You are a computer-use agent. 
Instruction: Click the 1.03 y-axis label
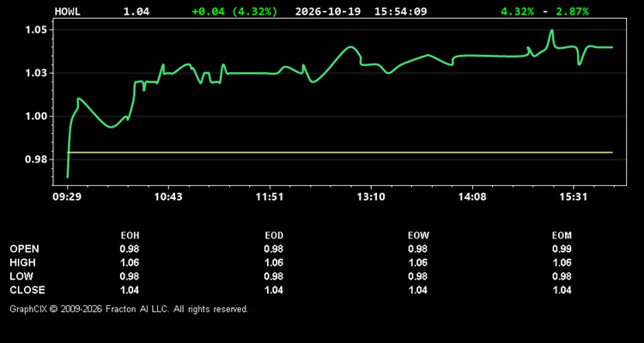pyautogui.click(x=37, y=73)
